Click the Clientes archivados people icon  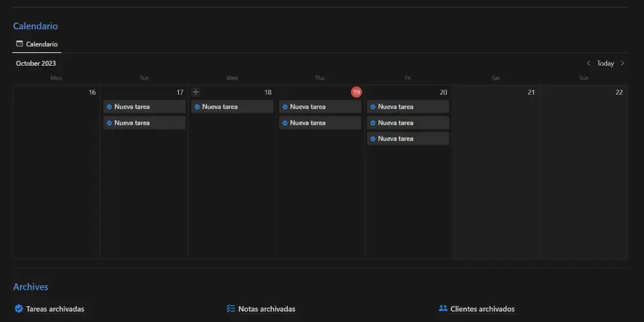443,308
